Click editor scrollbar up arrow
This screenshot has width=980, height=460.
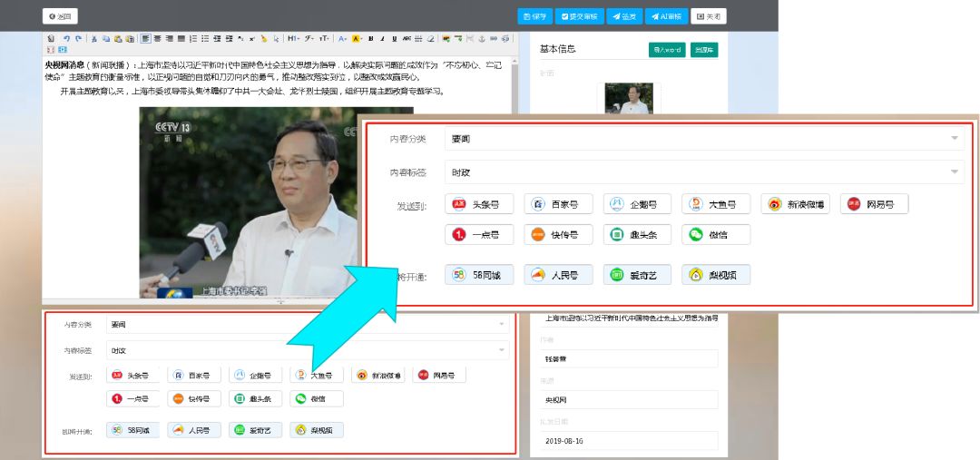[x=514, y=62]
